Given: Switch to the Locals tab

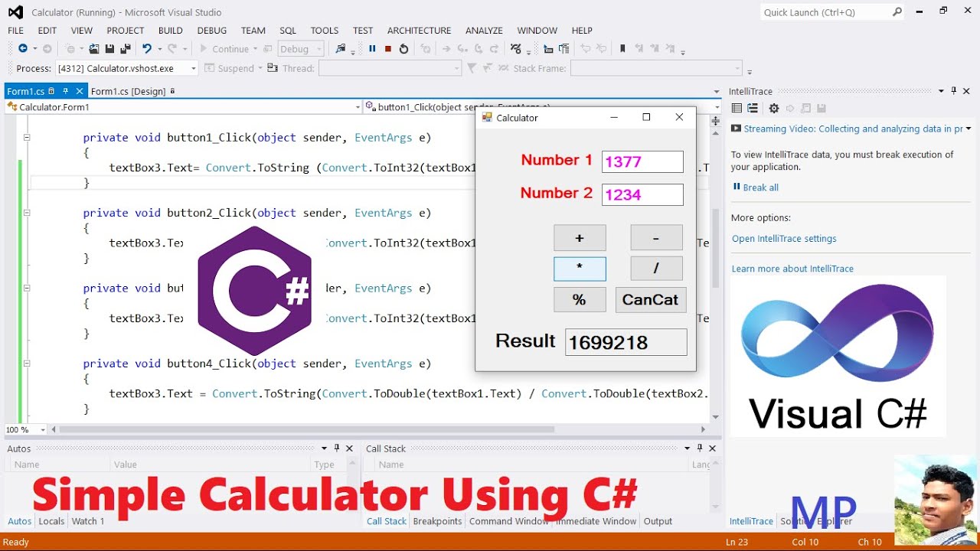Looking at the screenshot, I should (x=51, y=521).
